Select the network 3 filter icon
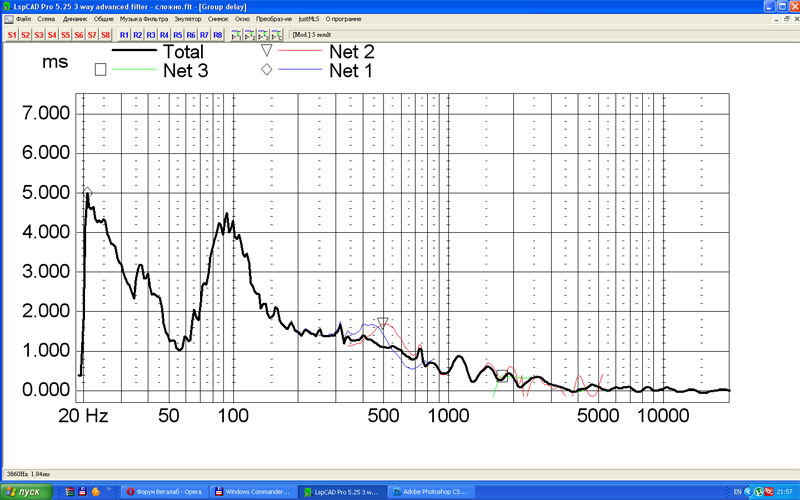Image resolution: width=800 pixels, height=500 pixels. coord(263,35)
